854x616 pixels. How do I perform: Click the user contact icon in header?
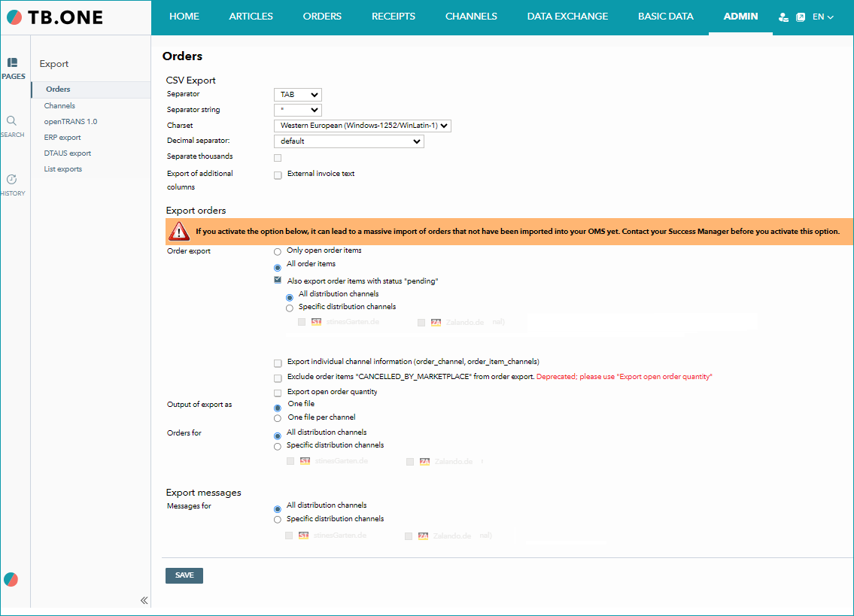(783, 17)
